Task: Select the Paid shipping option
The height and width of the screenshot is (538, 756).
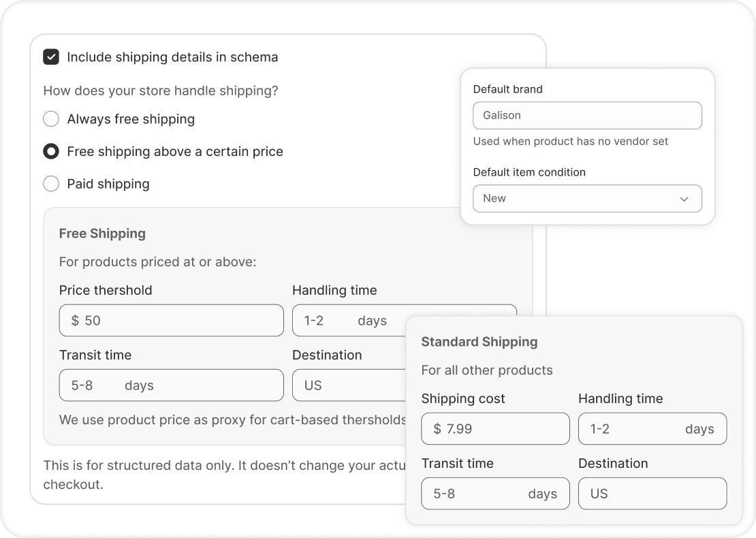Action: (x=51, y=184)
